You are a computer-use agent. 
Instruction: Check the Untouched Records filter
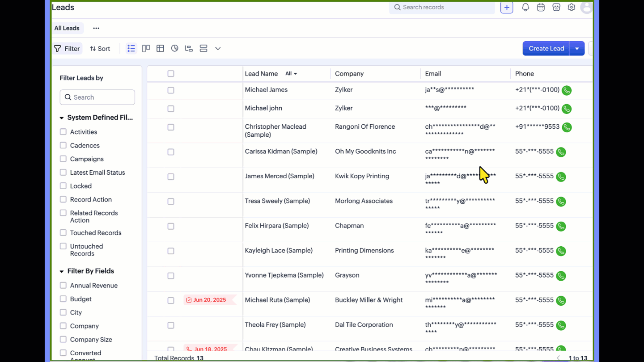click(63, 246)
